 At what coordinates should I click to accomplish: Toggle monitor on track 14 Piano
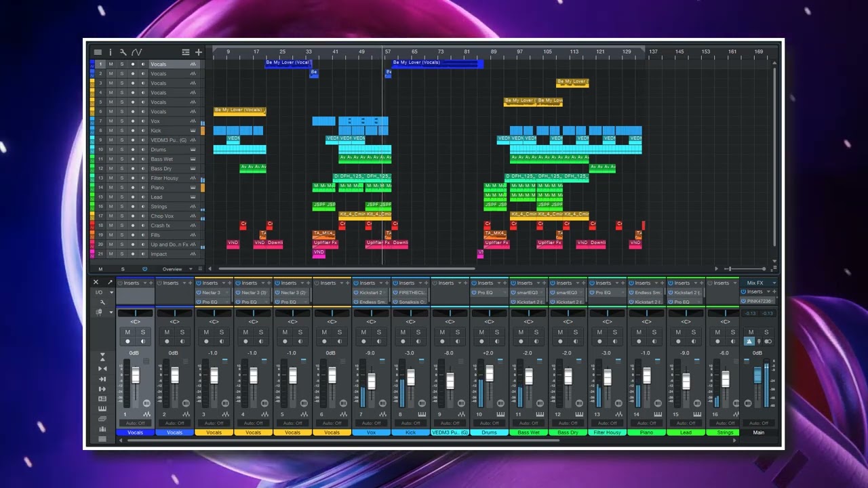[x=143, y=188]
